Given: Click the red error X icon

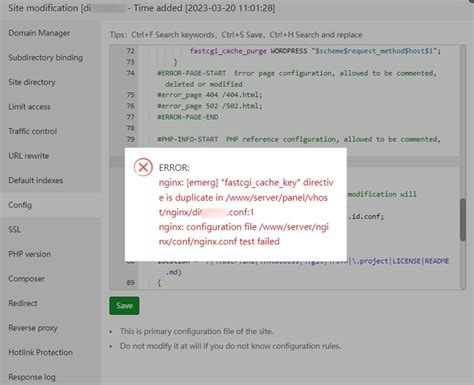Looking at the screenshot, I should tap(143, 167).
